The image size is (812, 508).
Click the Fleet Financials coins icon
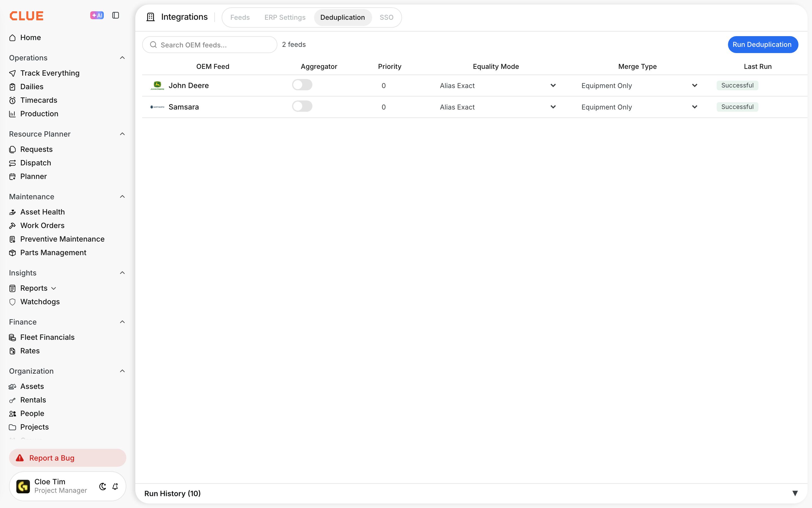pyautogui.click(x=12, y=337)
